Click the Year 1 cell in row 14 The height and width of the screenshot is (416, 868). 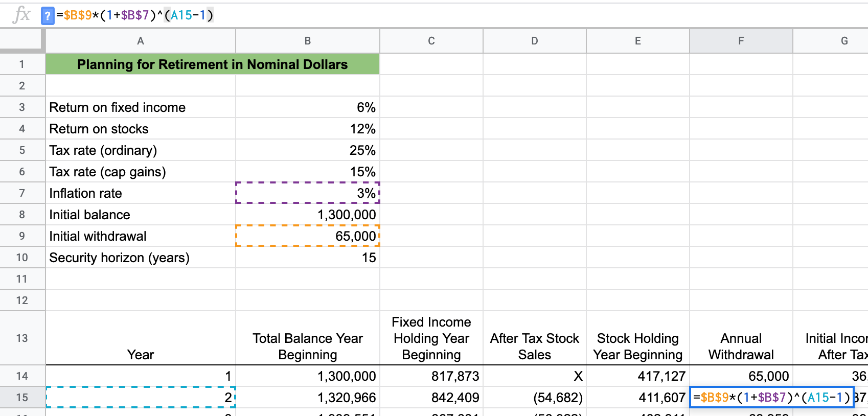coord(141,376)
